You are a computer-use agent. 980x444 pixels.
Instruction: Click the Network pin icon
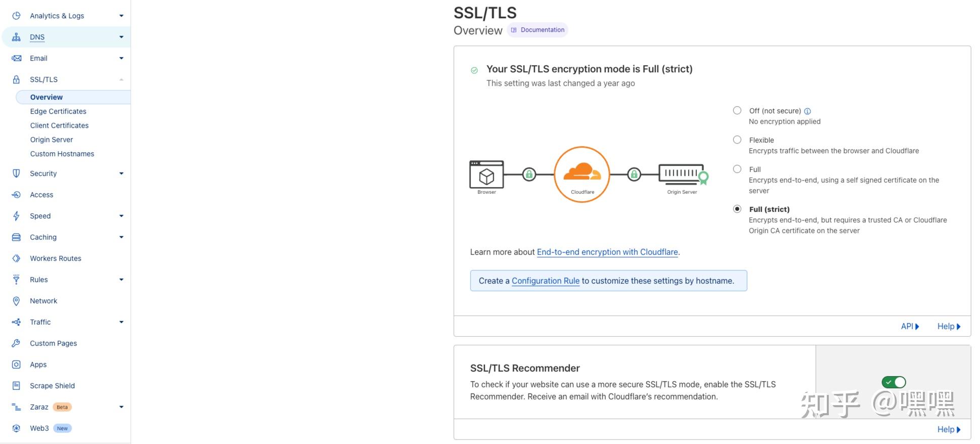tap(16, 301)
